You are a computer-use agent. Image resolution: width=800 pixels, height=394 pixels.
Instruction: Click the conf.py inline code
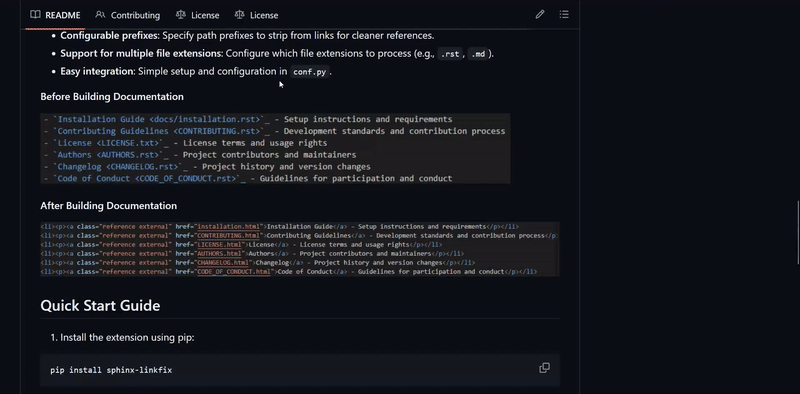[x=309, y=72]
